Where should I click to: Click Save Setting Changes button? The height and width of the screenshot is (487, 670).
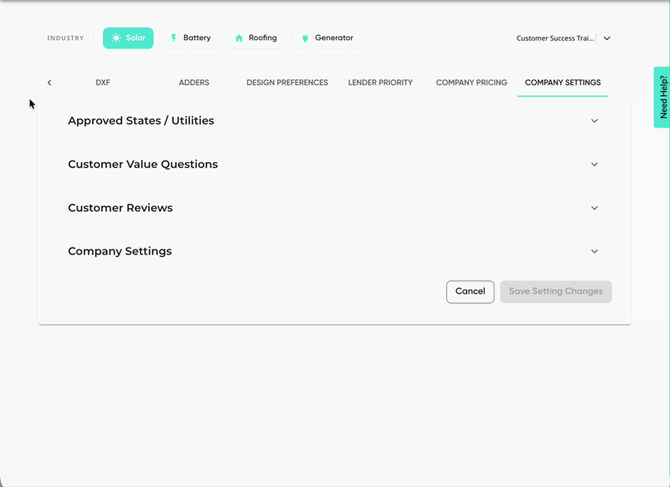click(x=556, y=292)
